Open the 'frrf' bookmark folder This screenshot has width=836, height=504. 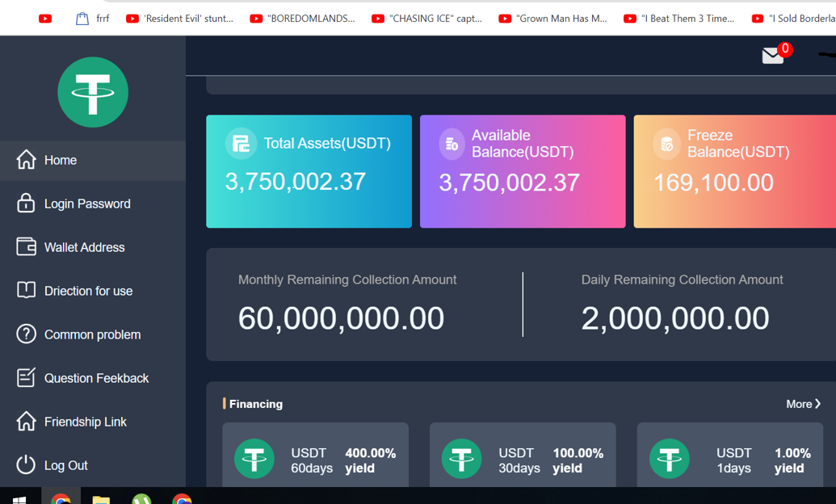coord(92,18)
